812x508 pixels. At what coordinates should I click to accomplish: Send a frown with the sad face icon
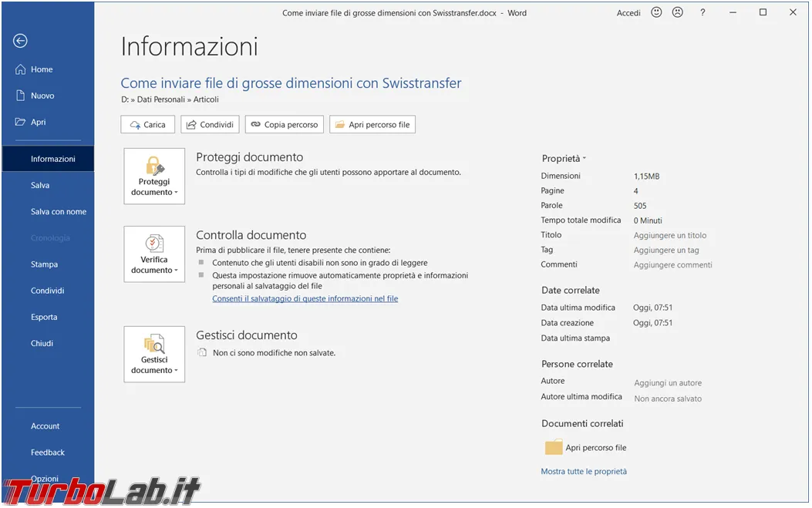[677, 12]
